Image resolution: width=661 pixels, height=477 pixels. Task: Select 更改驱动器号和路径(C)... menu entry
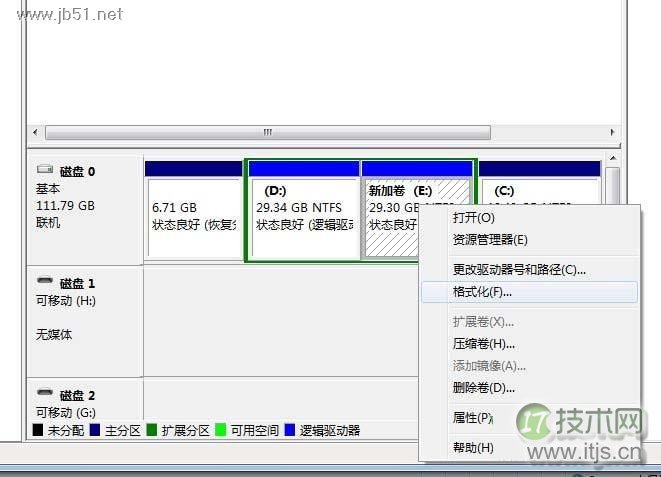pos(529,270)
